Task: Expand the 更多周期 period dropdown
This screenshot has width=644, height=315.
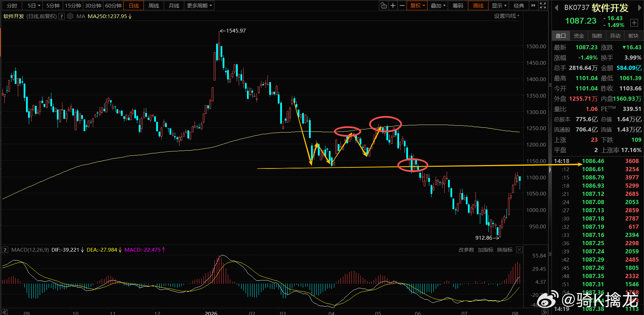Action: (199, 5)
